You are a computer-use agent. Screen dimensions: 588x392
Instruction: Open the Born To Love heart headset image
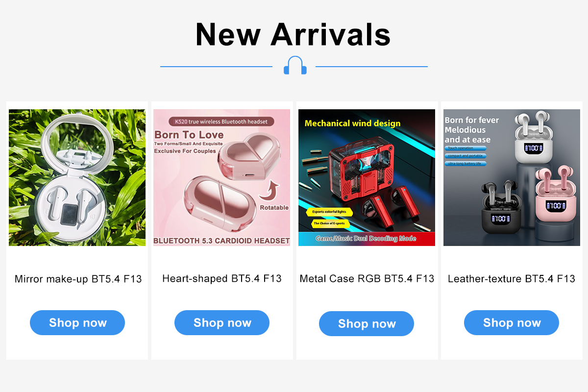tap(221, 177)
